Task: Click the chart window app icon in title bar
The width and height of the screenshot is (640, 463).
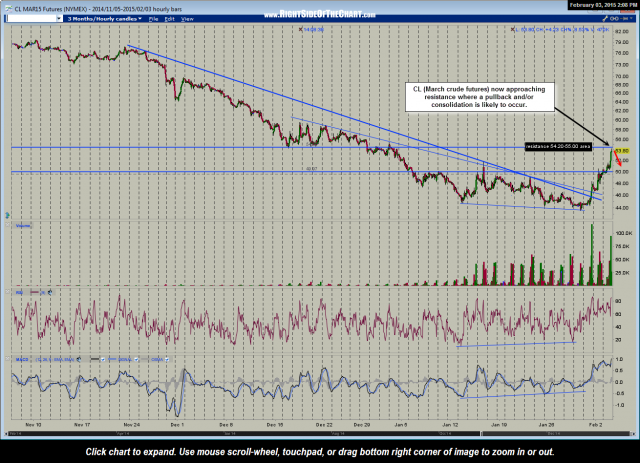Action: click(7, 9)
